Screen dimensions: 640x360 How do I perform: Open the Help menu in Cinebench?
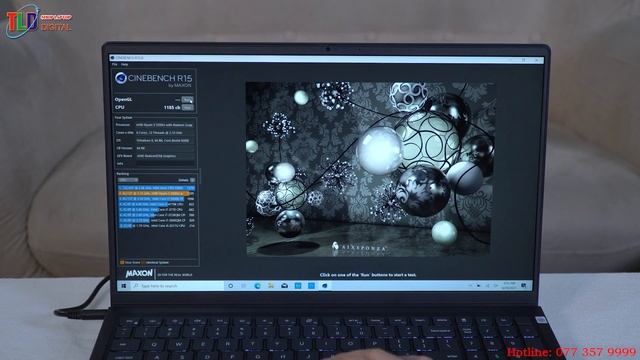click(x=124, y=64)
